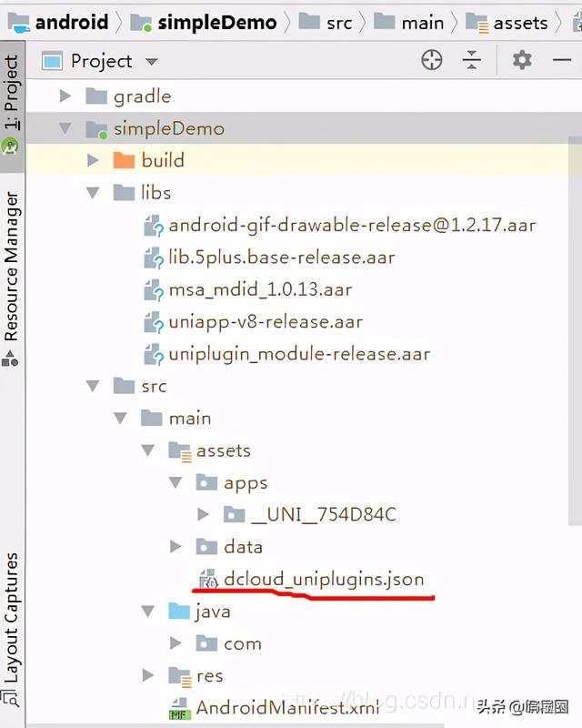Viewport: 582px width, 728px height.
Task: Click the vertical scrollbar of project tree
Action: point(575,330)
